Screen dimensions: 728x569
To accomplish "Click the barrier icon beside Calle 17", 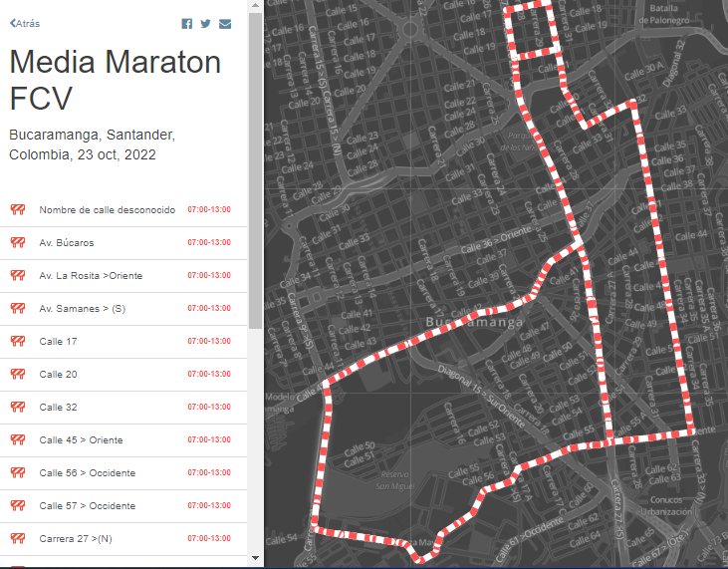I will (18, 342).
